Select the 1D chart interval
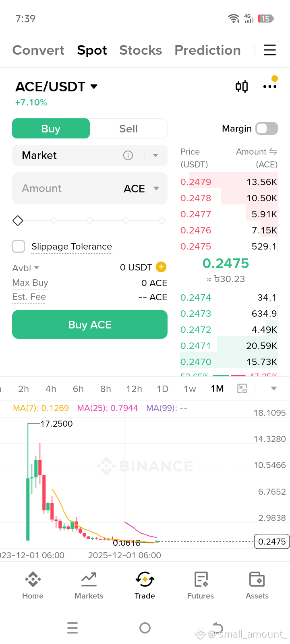The height and width of the screenshot is (644, 290). 162,389
